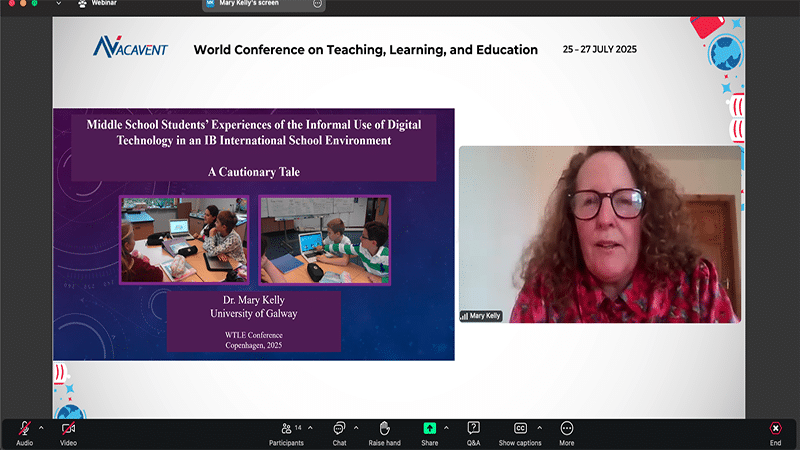
Task: Expand the captions options chevron
Action: tap(539, 427)
